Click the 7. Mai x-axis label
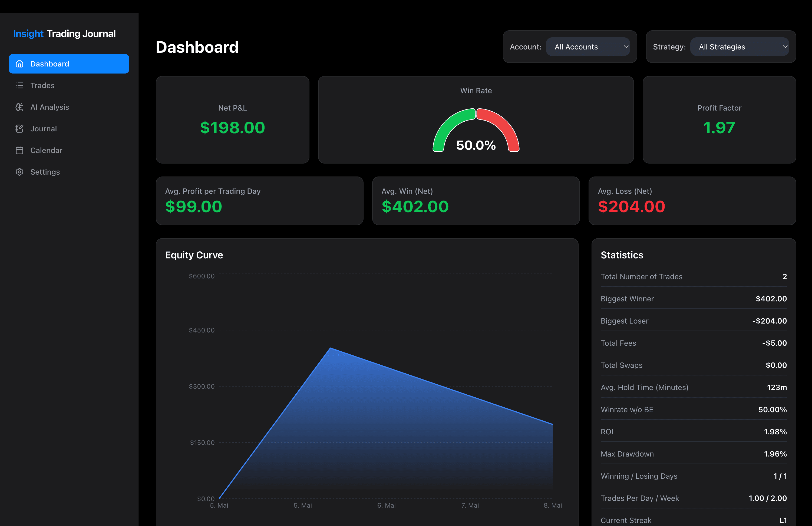This screenshot has height=526, width=812. (x=470, y=505)
